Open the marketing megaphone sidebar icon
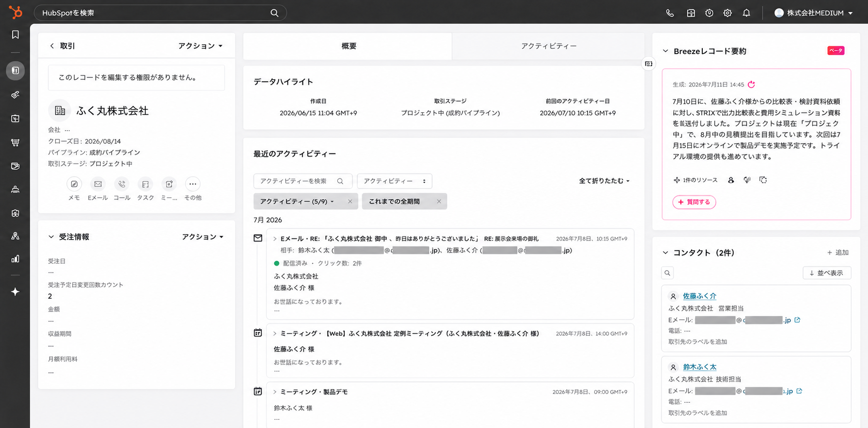Image resolution: width=868 pixels, height=428 pixels. (x=16, y=95)
